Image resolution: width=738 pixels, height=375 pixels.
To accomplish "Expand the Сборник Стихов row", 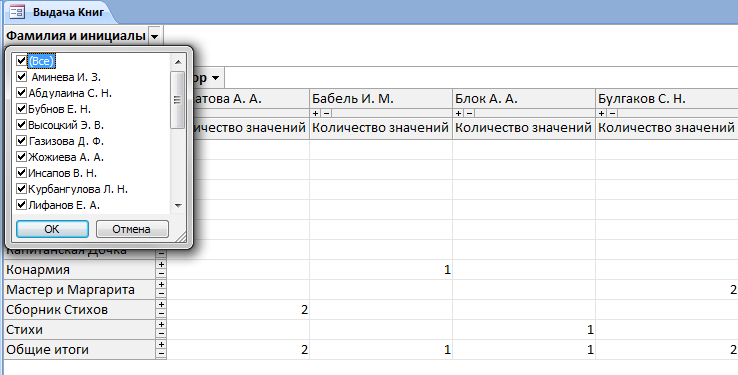I will coord(161,305).
